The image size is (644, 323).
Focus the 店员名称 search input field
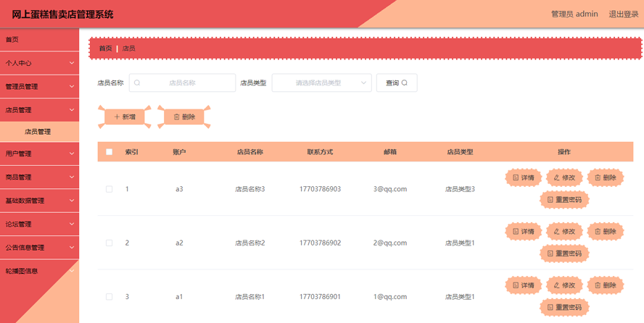coord(182,83)
